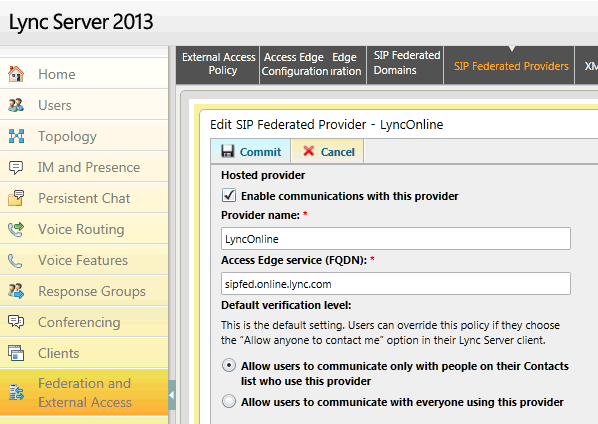Open the partially visible XMPP tab

pyautogui.click(x=587, y=66)
